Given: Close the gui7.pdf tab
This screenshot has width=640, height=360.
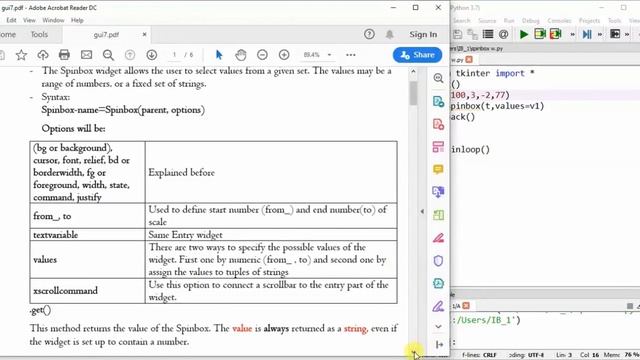Looking at the screenshot, I should click(x=144, y=35).
